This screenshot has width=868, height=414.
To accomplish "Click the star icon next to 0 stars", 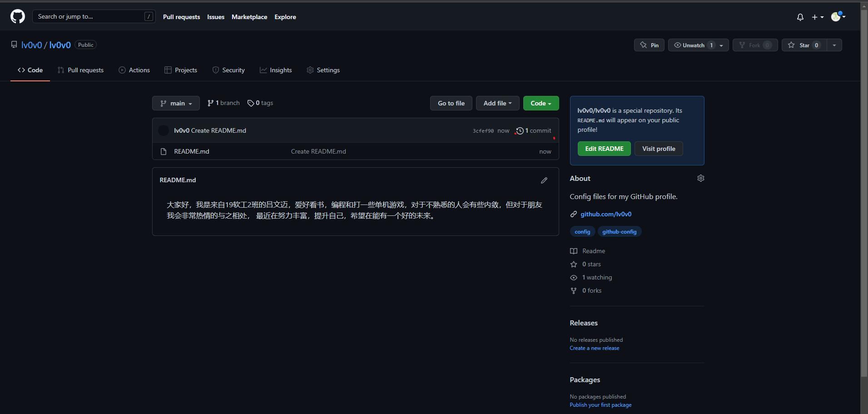I will click(x=574, y=264).
